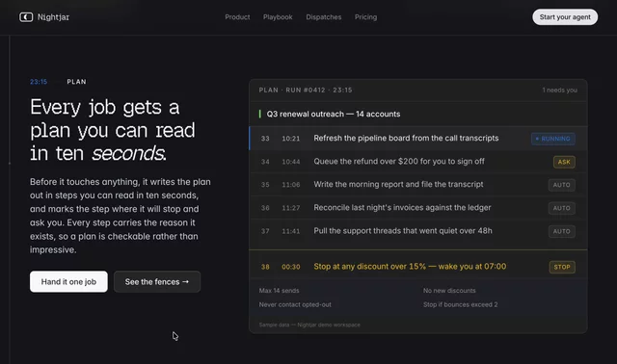Screen dimensions: 617x364
Task: Go to Dispatches page
Action: [x=324, y=17]
